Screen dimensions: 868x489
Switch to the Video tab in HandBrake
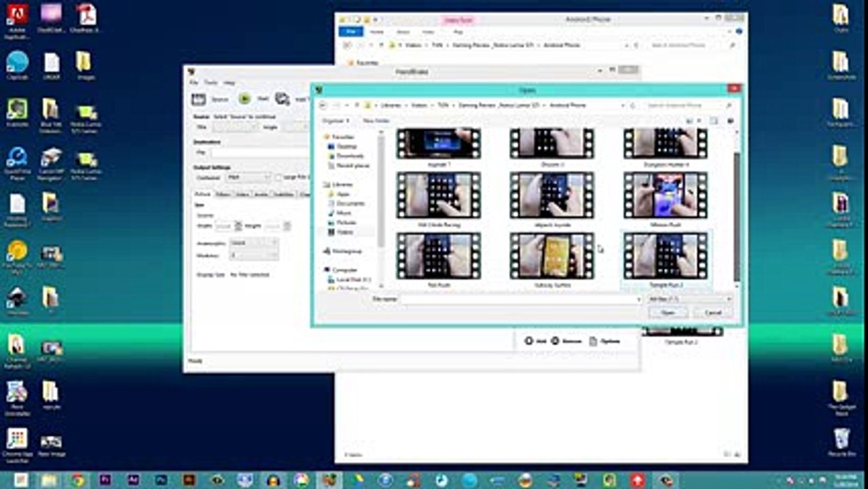tap(242, 194)
